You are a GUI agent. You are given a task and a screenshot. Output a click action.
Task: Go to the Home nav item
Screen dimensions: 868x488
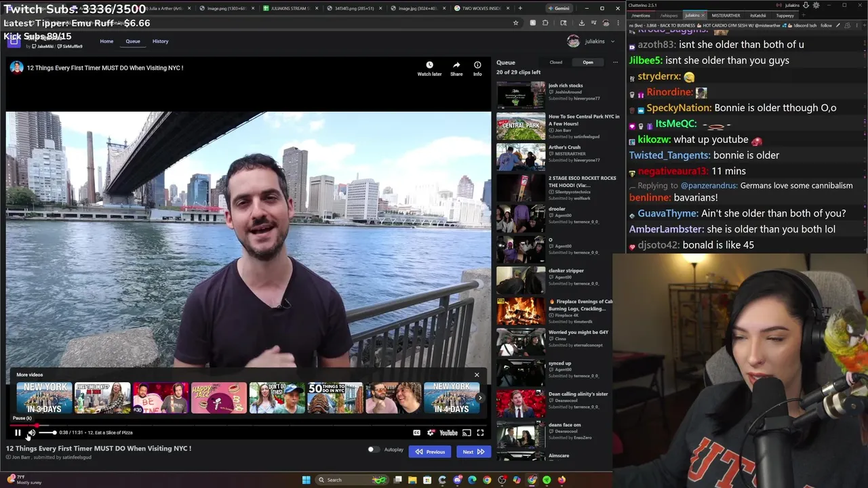106,41
